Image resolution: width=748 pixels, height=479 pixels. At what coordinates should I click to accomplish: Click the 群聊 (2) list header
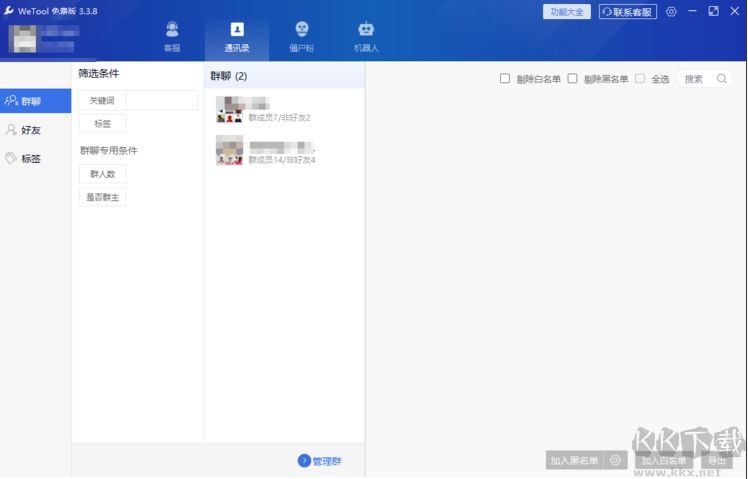284,76
